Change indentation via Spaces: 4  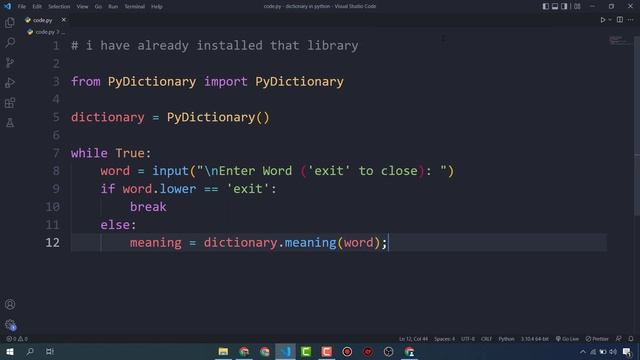coord(444,339)
